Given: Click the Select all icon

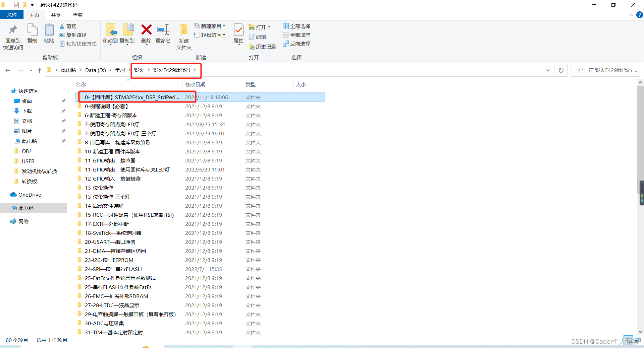Looking at the screenshot, I should [286, 26].
